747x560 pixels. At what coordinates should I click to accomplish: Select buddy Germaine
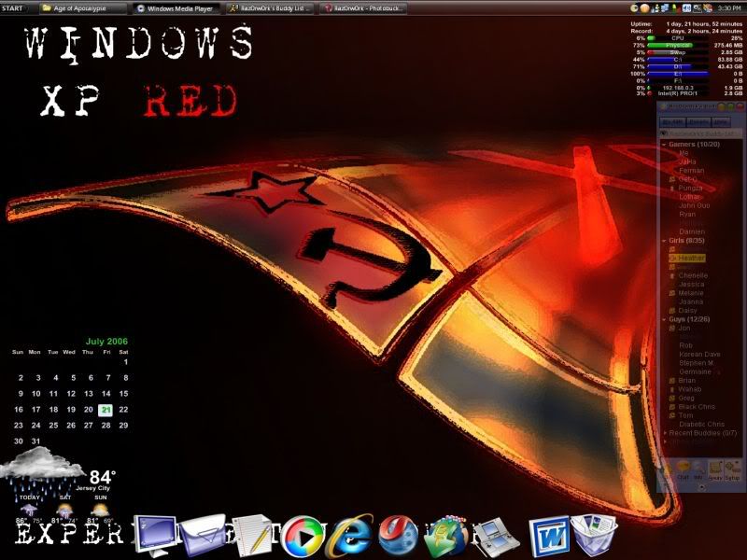(695, 371)
